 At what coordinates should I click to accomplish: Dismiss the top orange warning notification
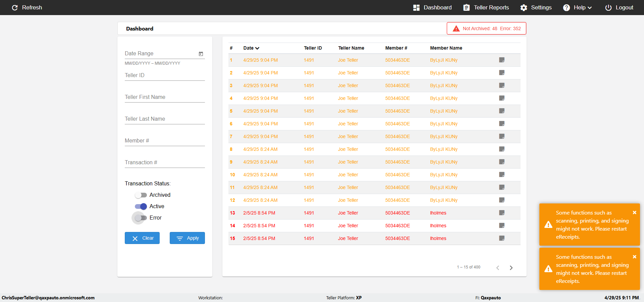[635, 213]
